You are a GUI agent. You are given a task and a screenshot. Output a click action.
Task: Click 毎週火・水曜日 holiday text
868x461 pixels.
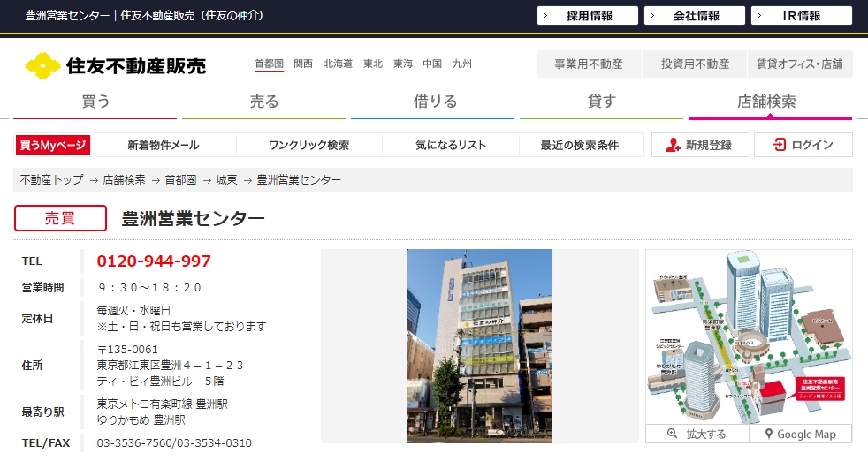(133, 311)
